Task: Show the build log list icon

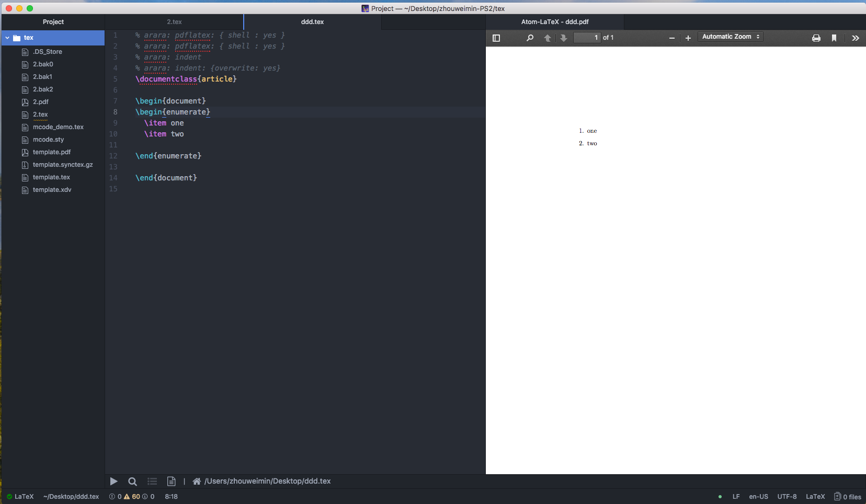Action: 152,481
